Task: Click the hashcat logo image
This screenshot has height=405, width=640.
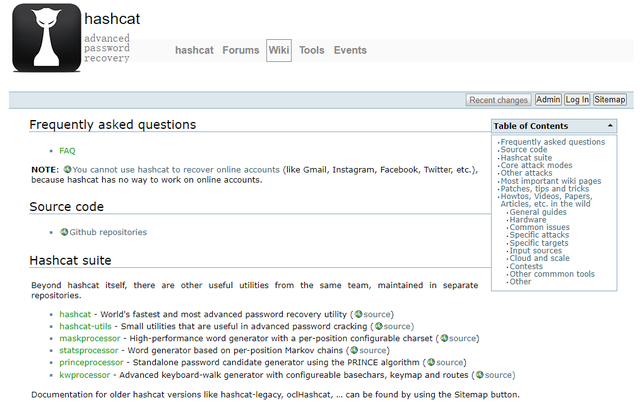Action: pyautogui.click(x=46, y=38)
